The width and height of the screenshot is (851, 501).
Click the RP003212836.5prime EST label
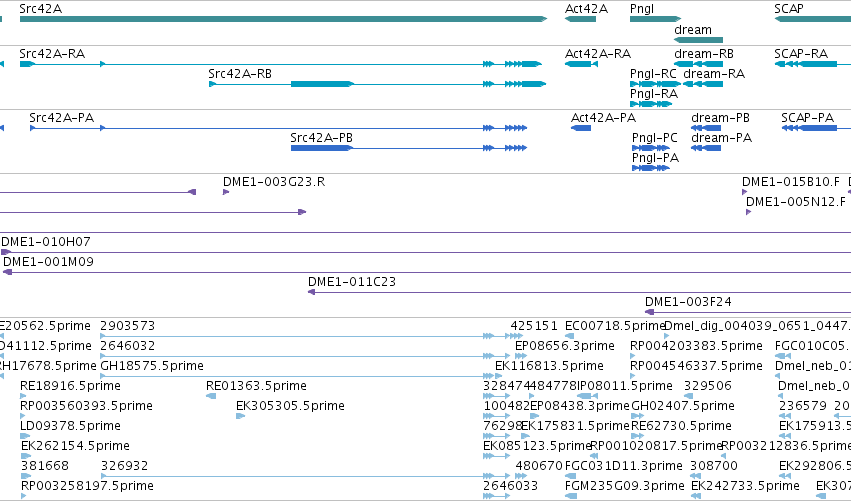786,446
